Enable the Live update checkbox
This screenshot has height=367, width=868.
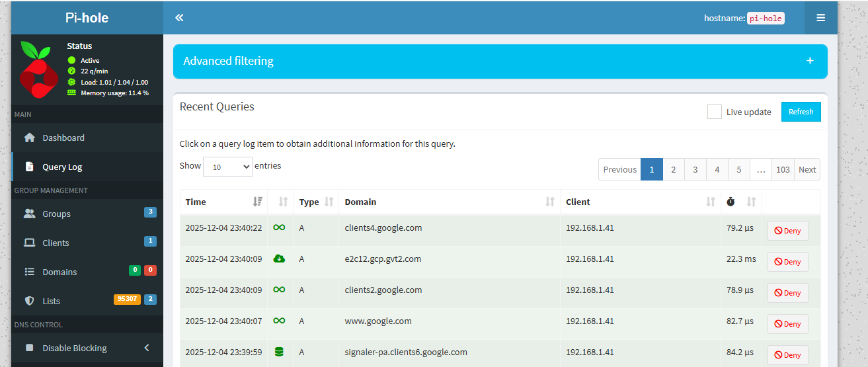point(714,112)
